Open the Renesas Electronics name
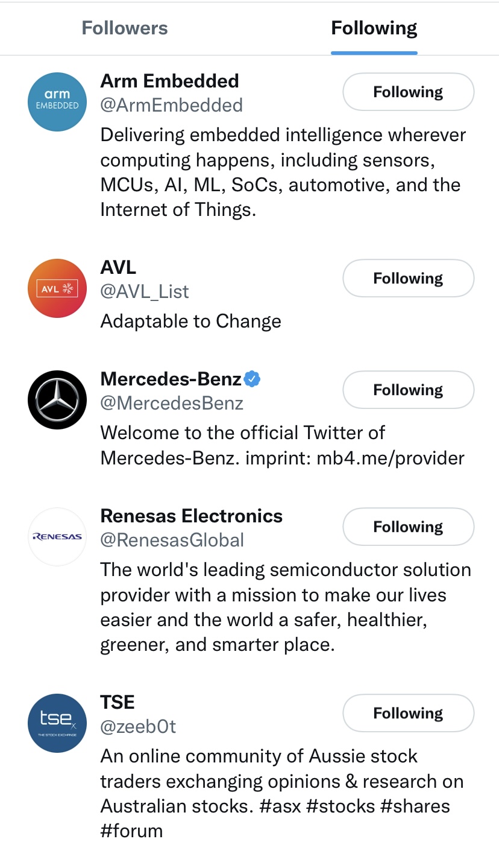 point(192,516)
